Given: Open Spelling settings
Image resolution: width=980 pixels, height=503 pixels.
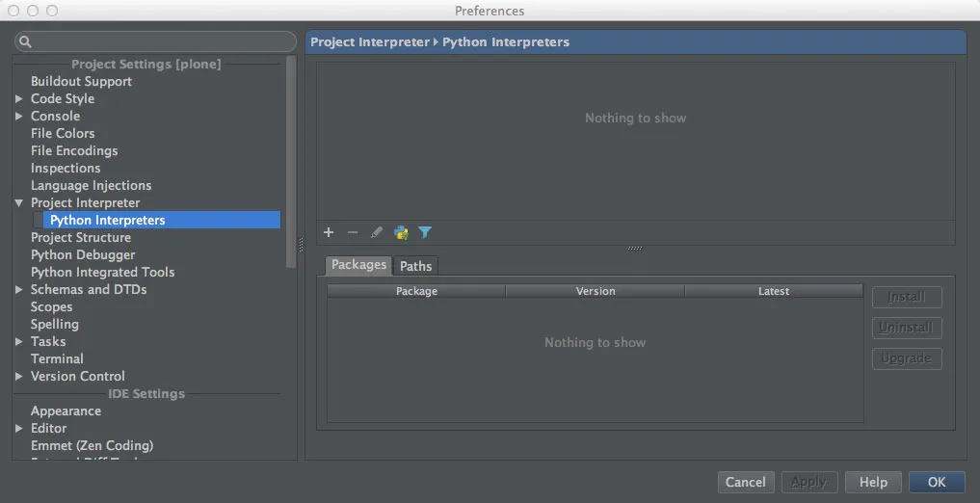Looking at the screenshot, I should click(54, 325).
